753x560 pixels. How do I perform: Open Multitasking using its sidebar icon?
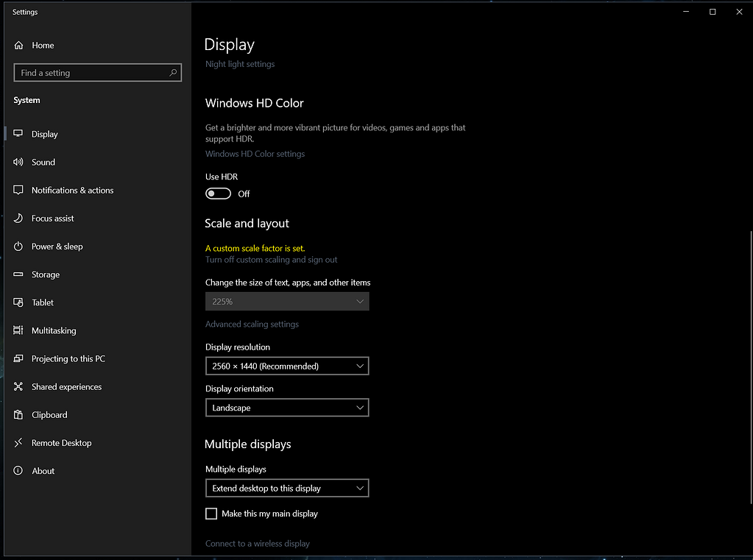click(18, 330)
